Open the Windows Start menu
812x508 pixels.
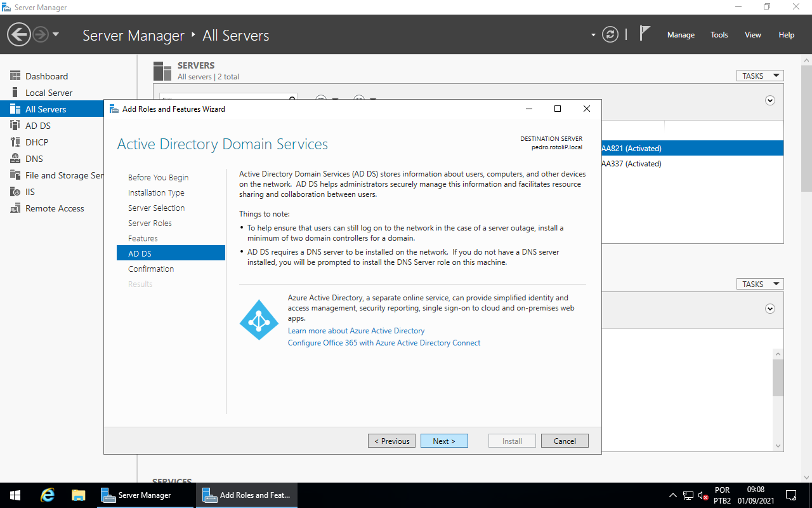15,495
